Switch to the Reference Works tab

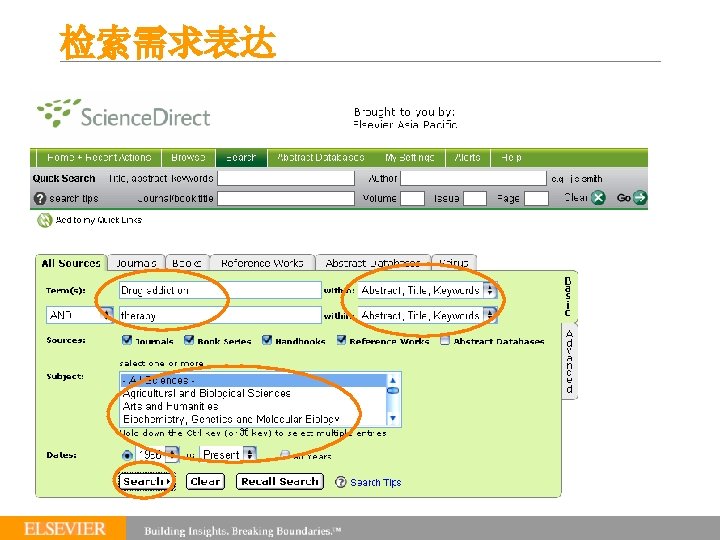262,263
